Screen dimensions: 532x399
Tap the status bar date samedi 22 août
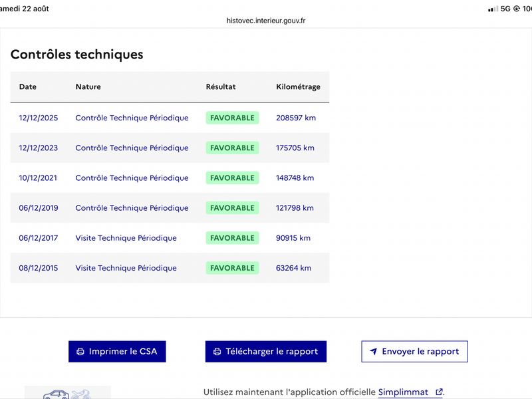click(x=25, y=9)
